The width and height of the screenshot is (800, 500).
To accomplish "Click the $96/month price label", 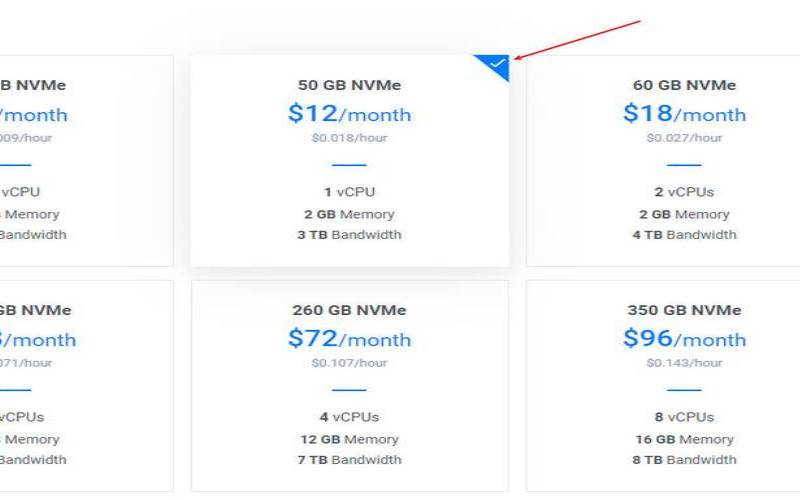I will [x=684, y=339].
